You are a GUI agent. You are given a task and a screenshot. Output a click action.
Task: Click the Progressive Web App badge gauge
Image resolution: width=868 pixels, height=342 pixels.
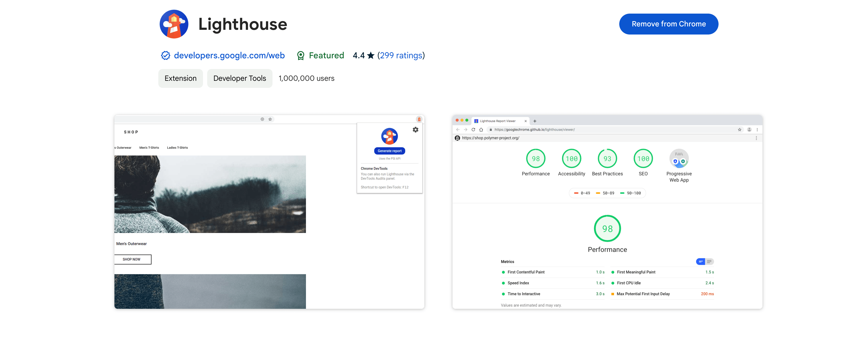tap(679, 158)
